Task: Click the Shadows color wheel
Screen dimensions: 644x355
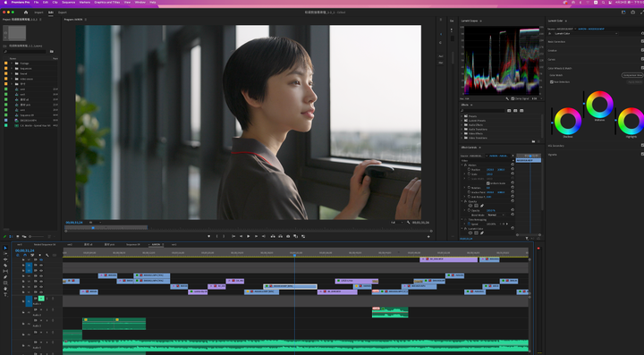Action: [568, 121]
